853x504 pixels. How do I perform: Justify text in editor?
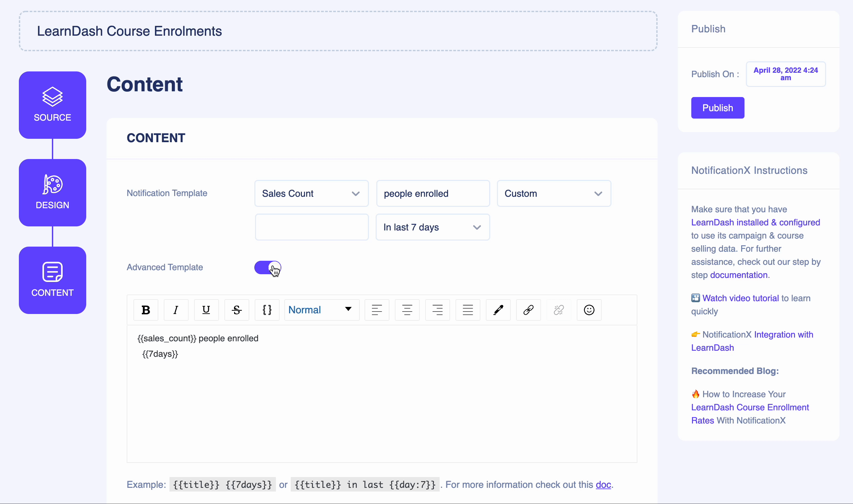[468, 310]
